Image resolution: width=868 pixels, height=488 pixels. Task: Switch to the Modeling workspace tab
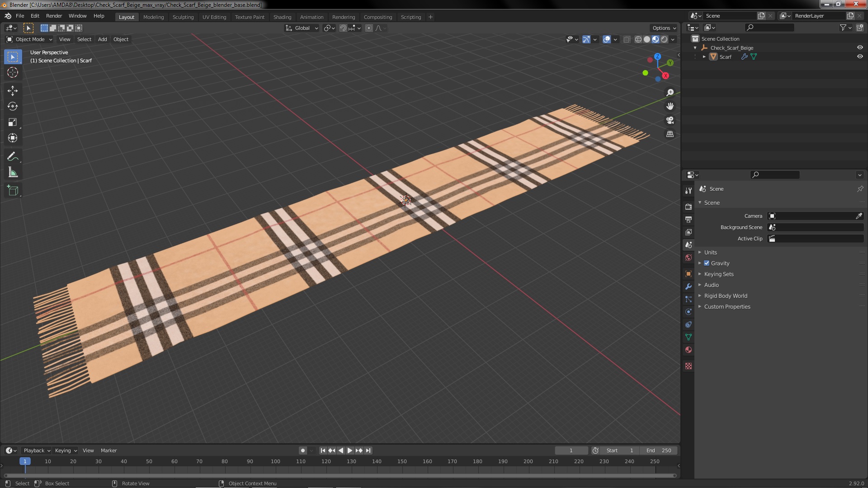point(153,17)
